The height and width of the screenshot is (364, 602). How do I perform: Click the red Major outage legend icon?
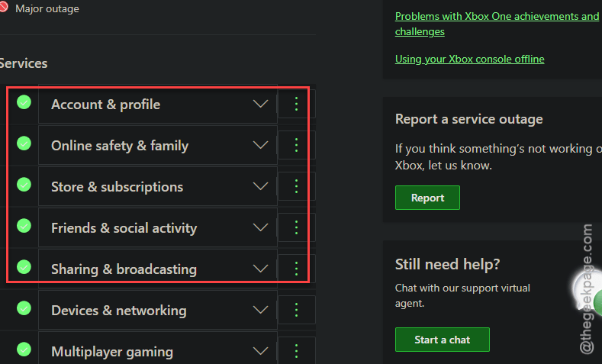click(x=4, y=7)
